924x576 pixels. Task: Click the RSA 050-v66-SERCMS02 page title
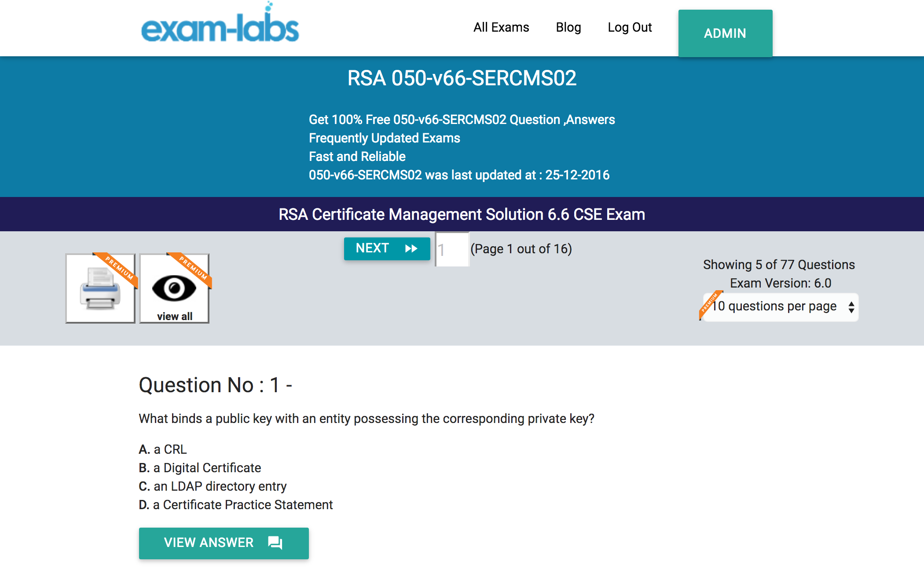coord(462,78)
